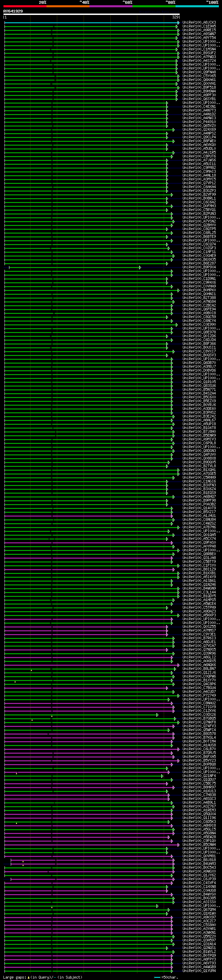Click the UniRef100_B8FWE0 label
The height and width of the screenshot is (980, 222).
click(199, 141)
